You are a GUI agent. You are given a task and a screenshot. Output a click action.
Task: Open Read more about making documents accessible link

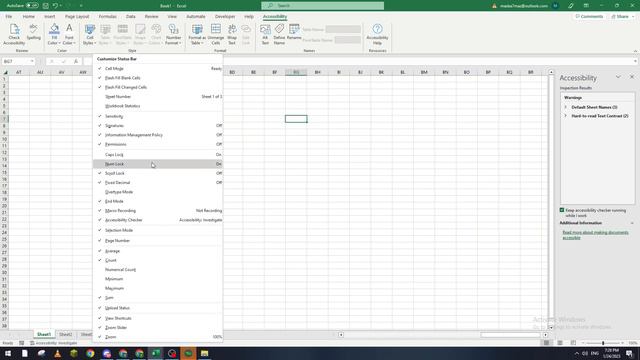pyautogui.click(x=595, y=235)
